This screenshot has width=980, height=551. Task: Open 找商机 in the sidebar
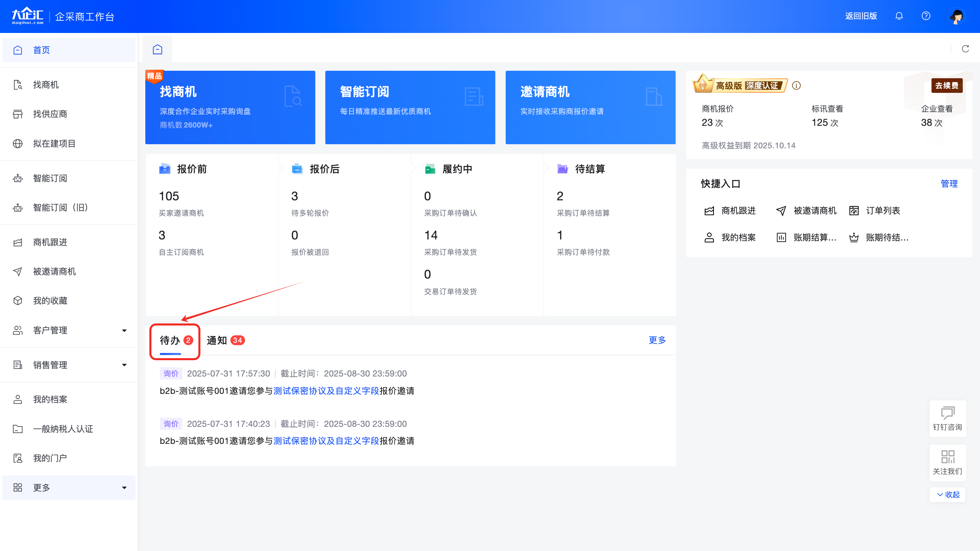coord(69,85)
